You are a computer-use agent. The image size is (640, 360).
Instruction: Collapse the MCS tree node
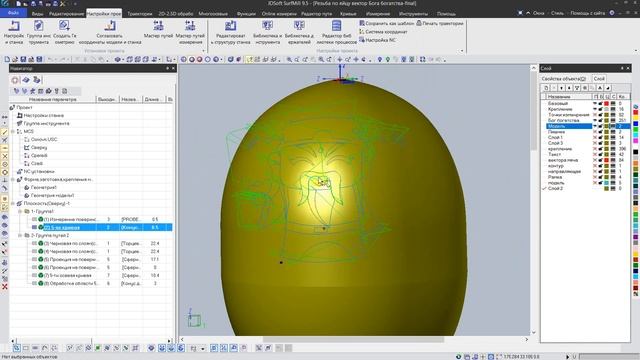(x=13, y=131)
